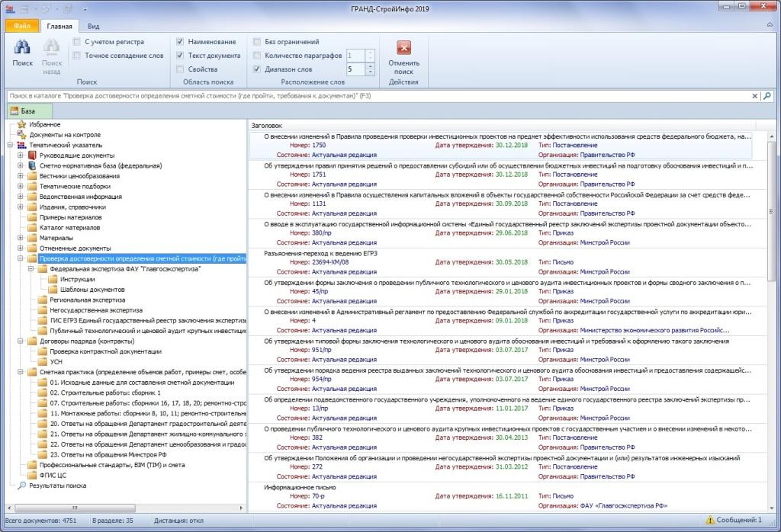Click the red book icon of Руководящие документы
Screen dimensions: 781x532
tap(32, 155)
